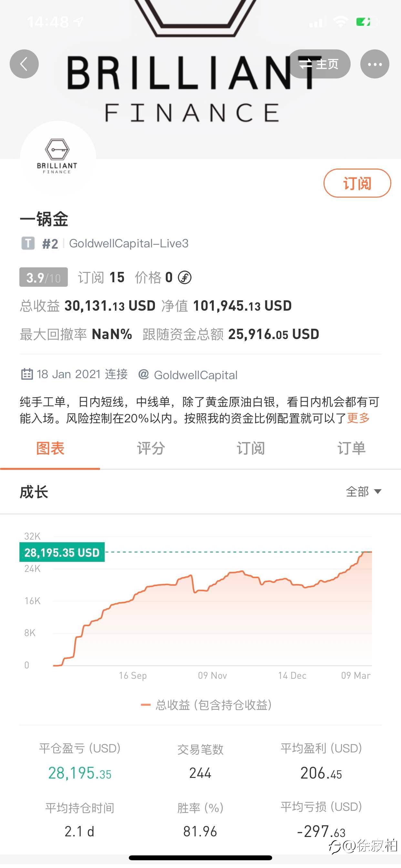Open the 订阅 subscriptions tab
Screen dimensions: 401x868
(x=251, y=449)
